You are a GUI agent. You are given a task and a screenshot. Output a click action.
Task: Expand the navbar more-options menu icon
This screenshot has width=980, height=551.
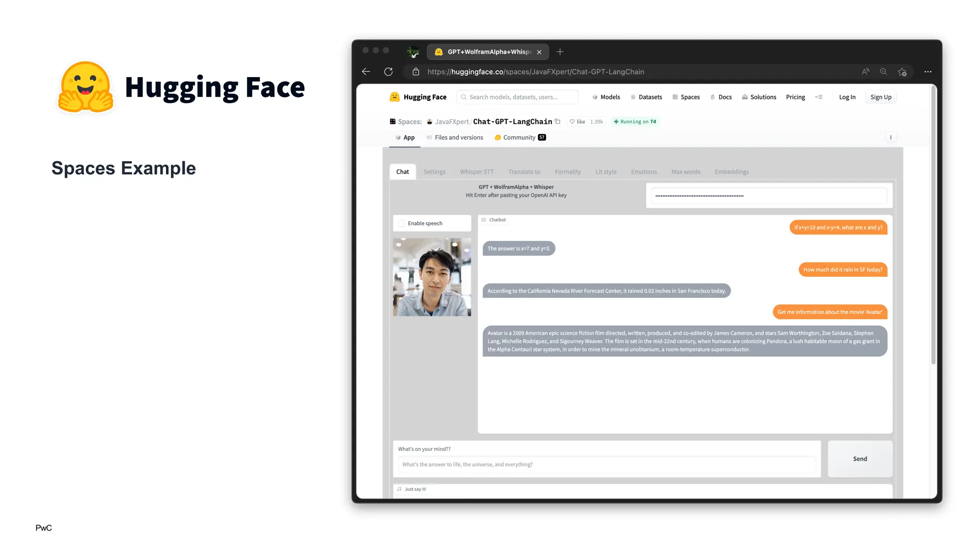coord(819,97)
